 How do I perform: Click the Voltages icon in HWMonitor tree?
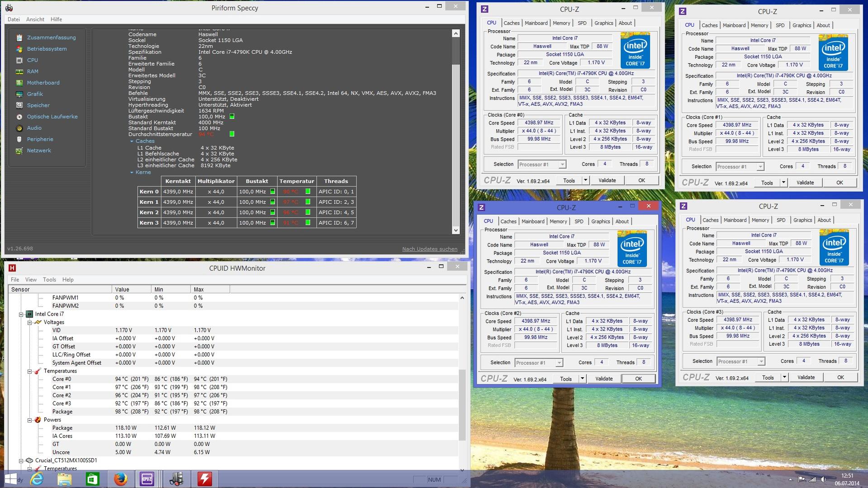point(38,322)
